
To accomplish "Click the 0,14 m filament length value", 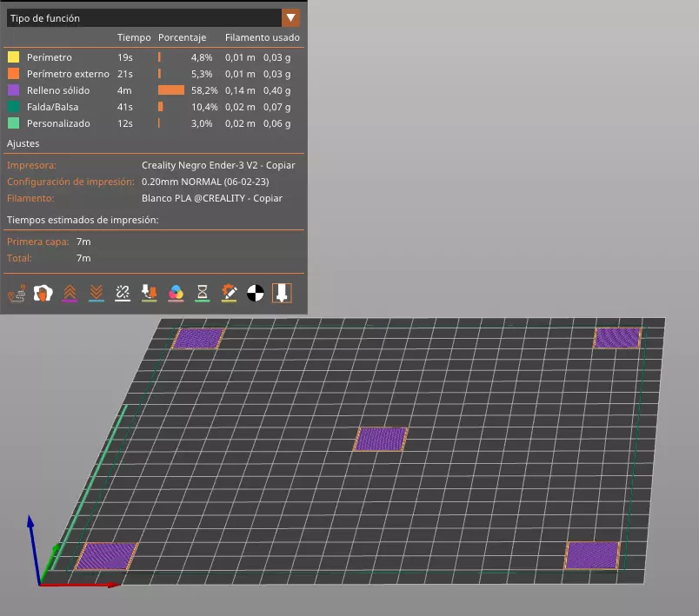I will click(x=240, y=90).
